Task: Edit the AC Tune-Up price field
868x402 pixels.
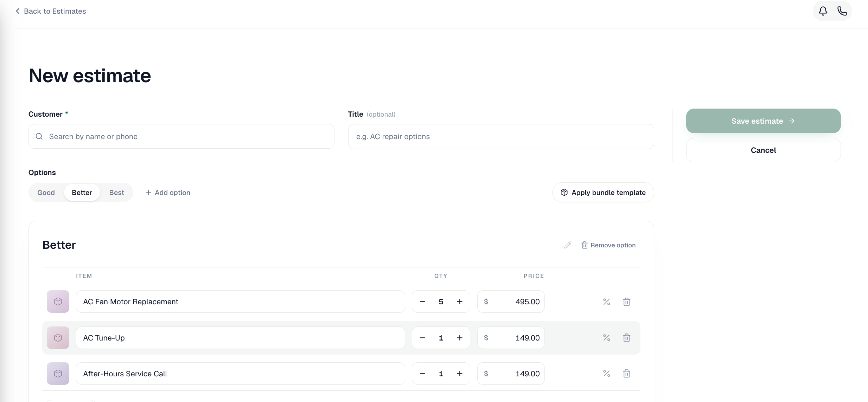Action: point(511,338)
